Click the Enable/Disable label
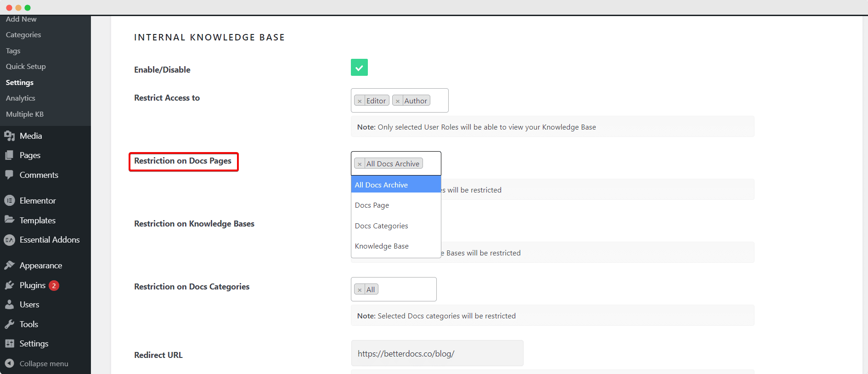This screenshot has height=374, width=868. 162,70
